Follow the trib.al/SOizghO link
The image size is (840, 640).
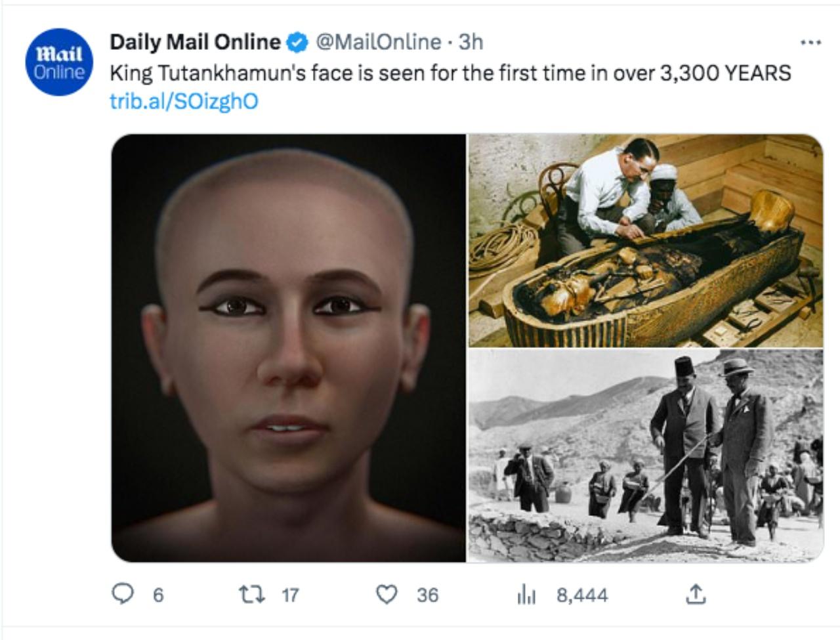pos(184,101)
